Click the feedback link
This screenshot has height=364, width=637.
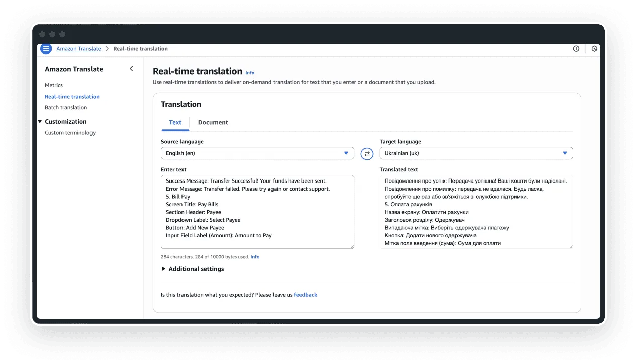[306, 295]
